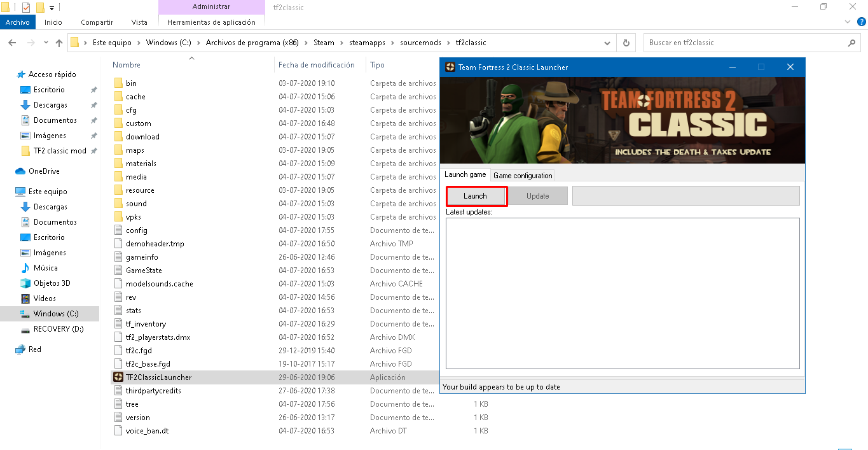868x450 pixels.
Task: Click the Latest updates text area
Action: [623, 293]
